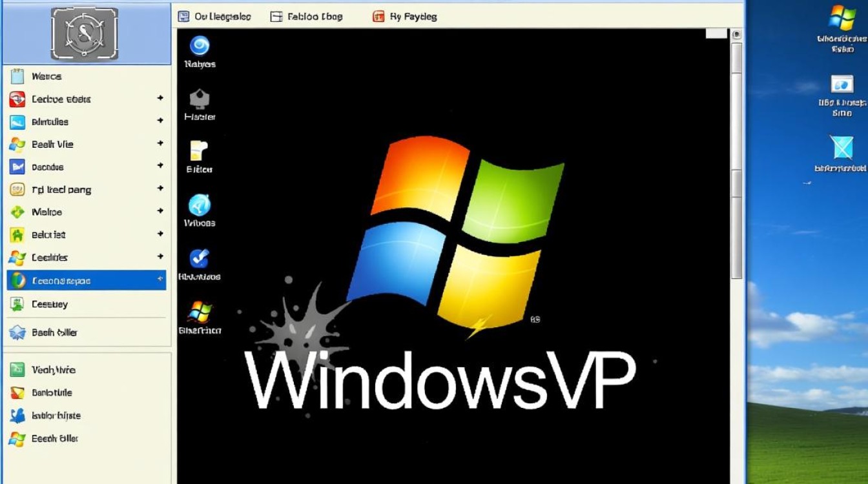Open the Ou Lleagaleo toolbar item
Viewport: 868px width, 484px height.
tap(214, 17)
